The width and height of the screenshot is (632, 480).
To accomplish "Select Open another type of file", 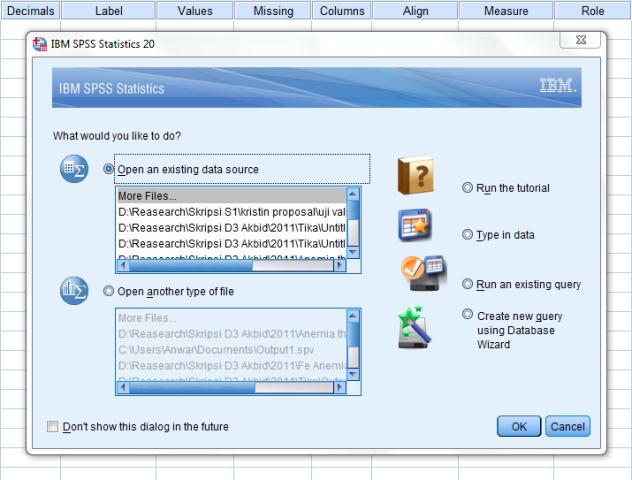I will click(x=108, y=291).
